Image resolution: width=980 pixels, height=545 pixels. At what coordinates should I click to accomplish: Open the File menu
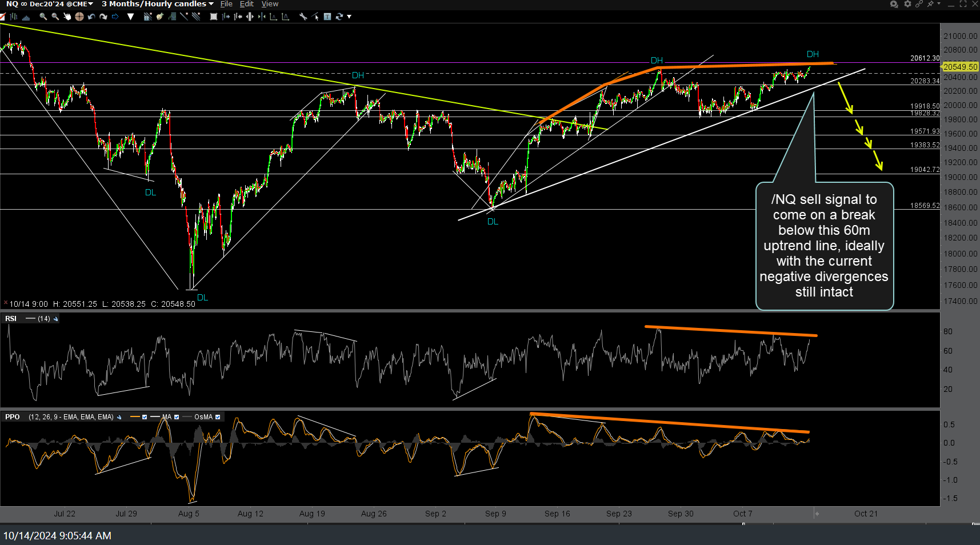tap(226, 4)
